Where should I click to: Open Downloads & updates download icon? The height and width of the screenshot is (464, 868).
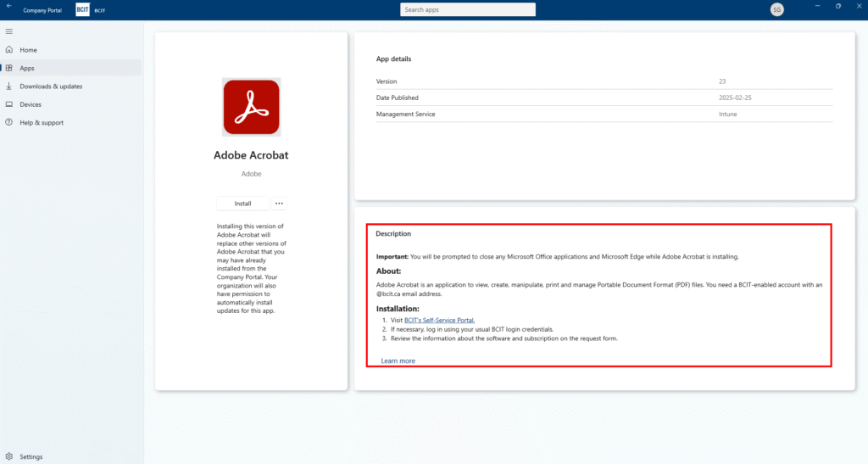9,87
